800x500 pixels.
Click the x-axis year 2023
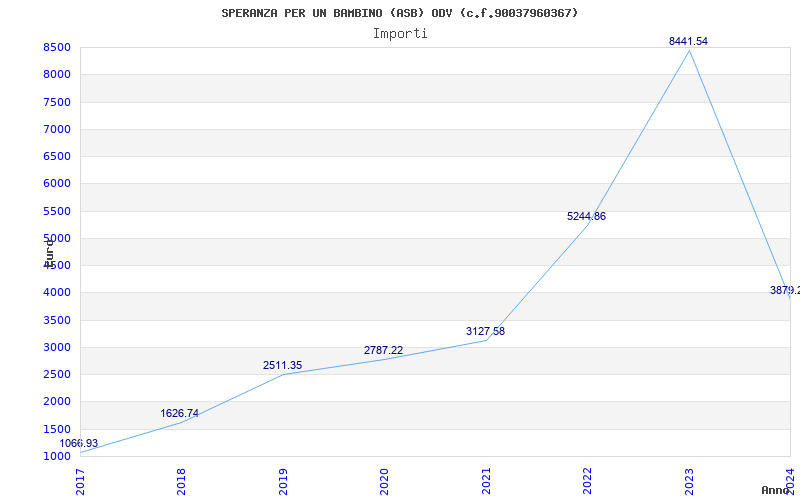(x=689, y=482)
